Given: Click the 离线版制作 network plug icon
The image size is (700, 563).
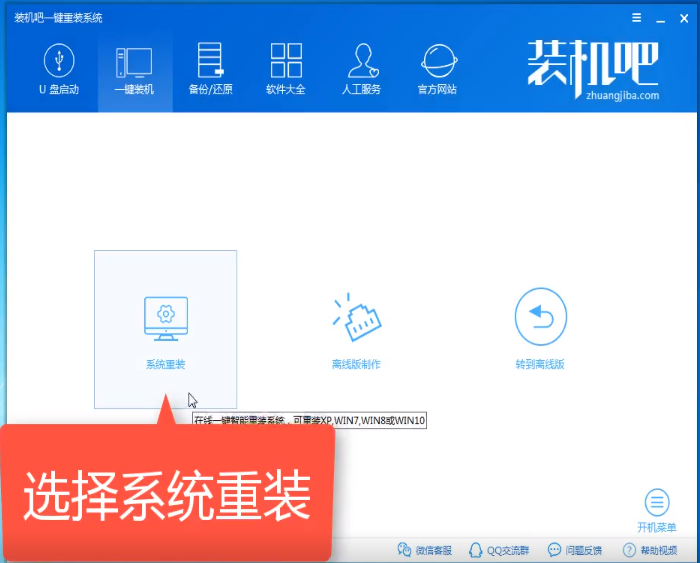Looking at the screenshot, I should pos(357,317).
